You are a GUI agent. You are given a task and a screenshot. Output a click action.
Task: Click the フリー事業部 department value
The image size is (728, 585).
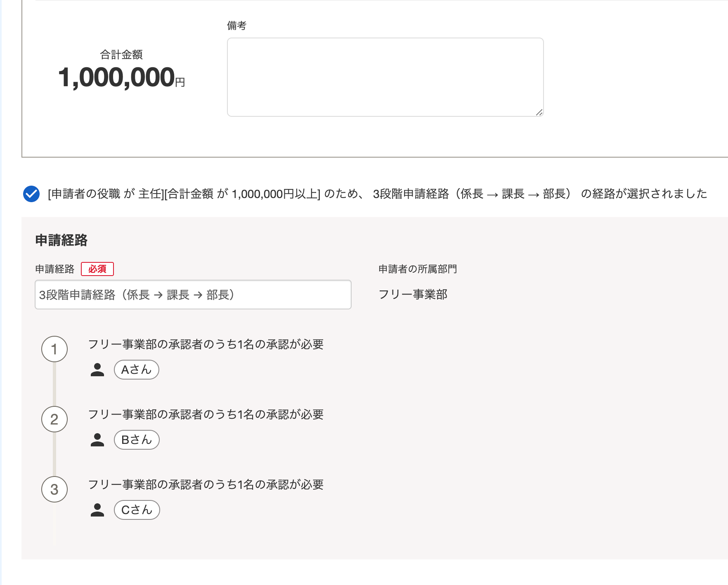tap(413, 295)
